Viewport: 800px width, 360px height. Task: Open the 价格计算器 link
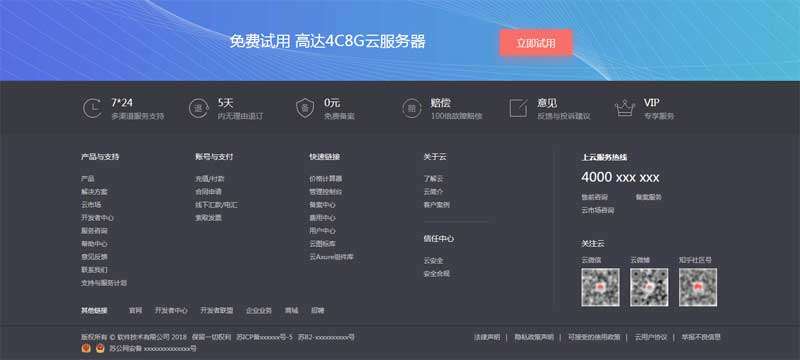(x=326, y=179)
